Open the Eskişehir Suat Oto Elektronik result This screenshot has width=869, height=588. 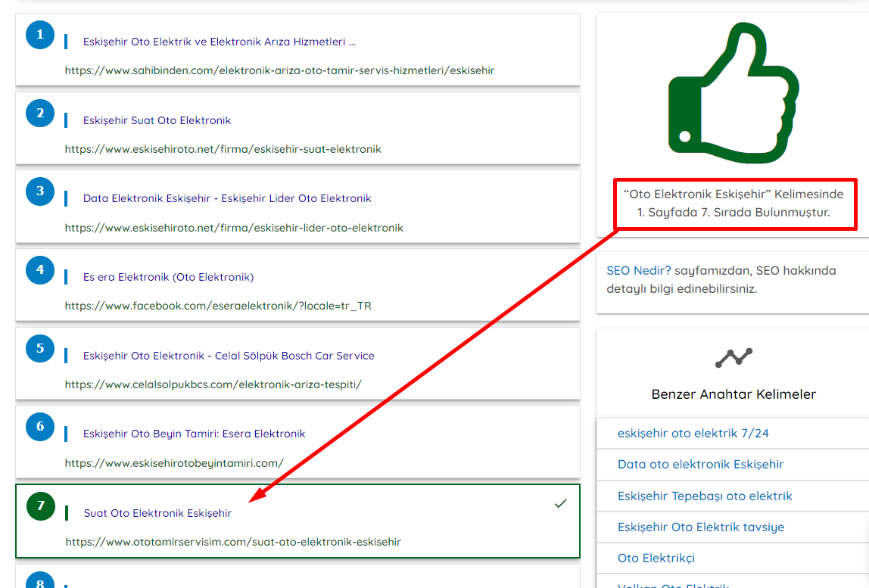pyautogui.click(x=157, y=120)
